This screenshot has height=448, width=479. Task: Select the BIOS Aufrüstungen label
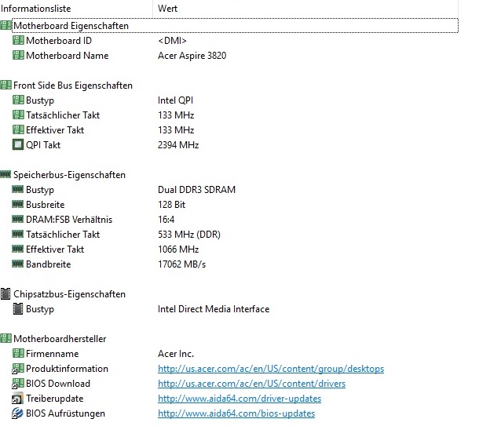click(65, 413)
